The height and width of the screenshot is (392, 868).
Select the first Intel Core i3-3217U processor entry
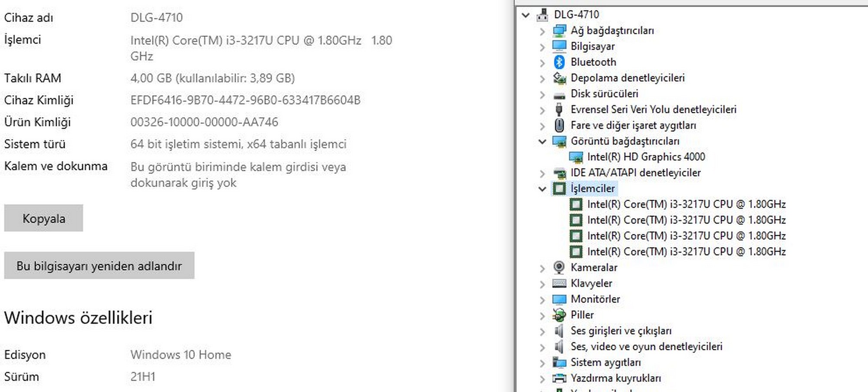click(686, 204)
